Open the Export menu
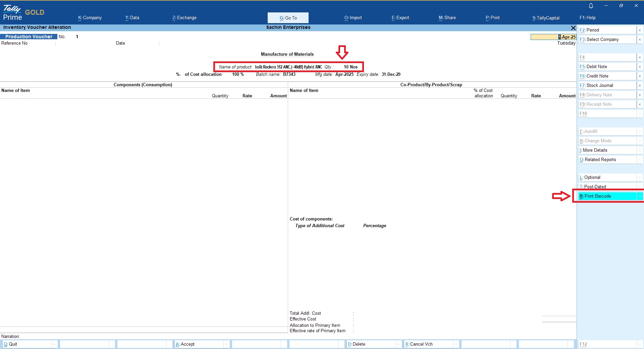Screen dimensions: 644x349 tap(400, 18)
